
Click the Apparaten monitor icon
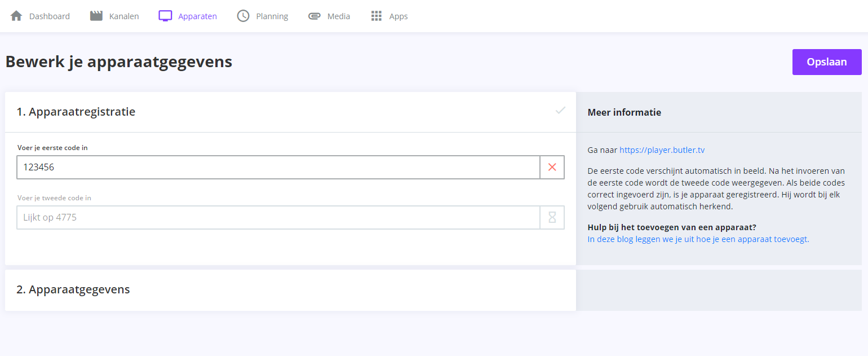(x=165, y=16)
